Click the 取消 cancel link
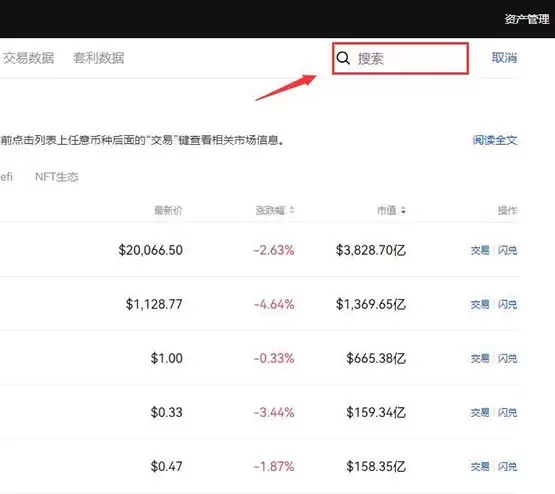Screen dimensions: 555x494 pyautogui.click(x=504, y=58)
